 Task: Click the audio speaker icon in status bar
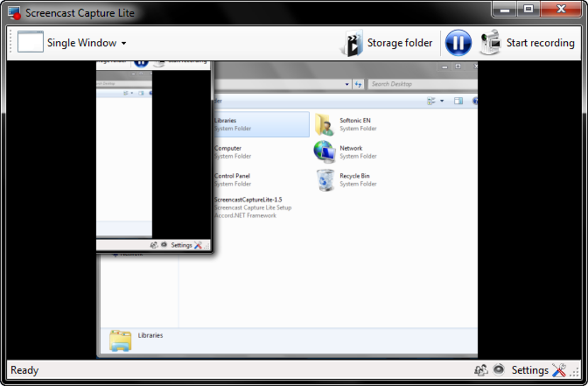pos(498,370)
